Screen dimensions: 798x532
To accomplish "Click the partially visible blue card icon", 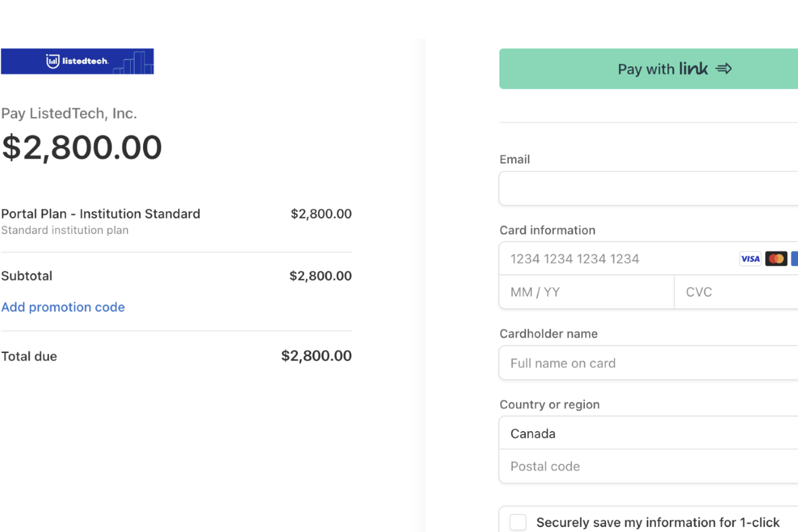I will tap(794, 259).
